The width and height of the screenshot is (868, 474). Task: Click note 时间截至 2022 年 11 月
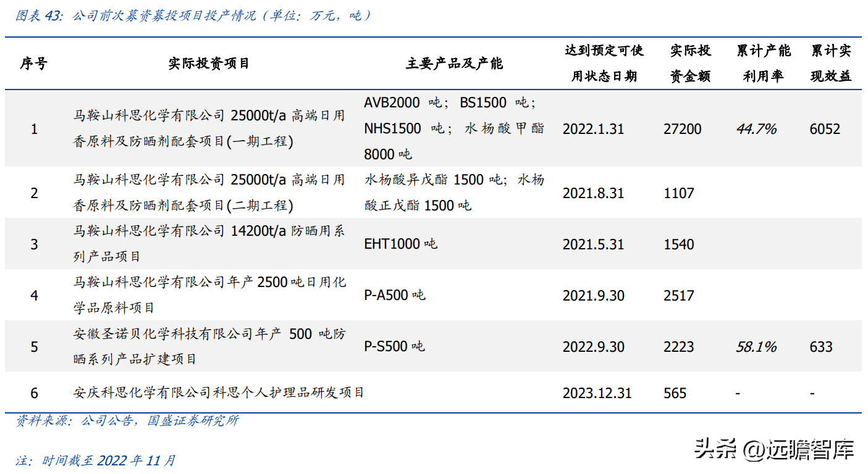coord(95,460)
